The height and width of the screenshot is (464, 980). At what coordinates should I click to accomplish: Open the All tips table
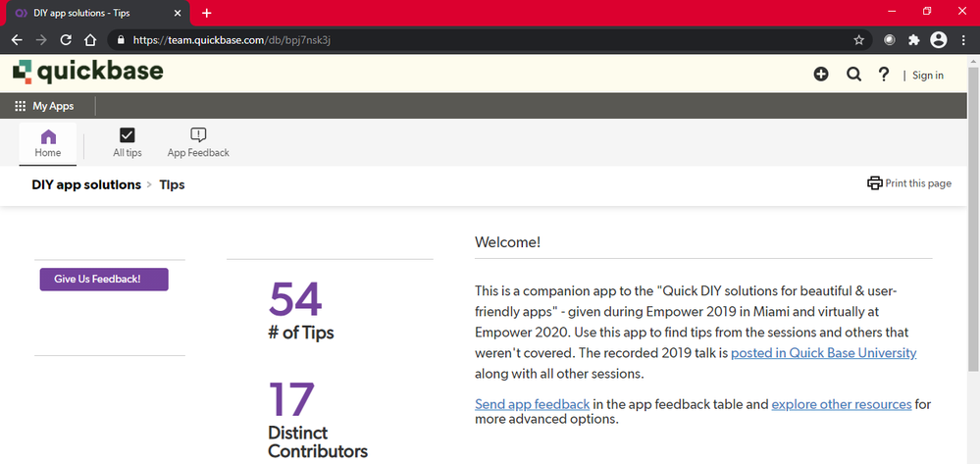pos(127,143)
